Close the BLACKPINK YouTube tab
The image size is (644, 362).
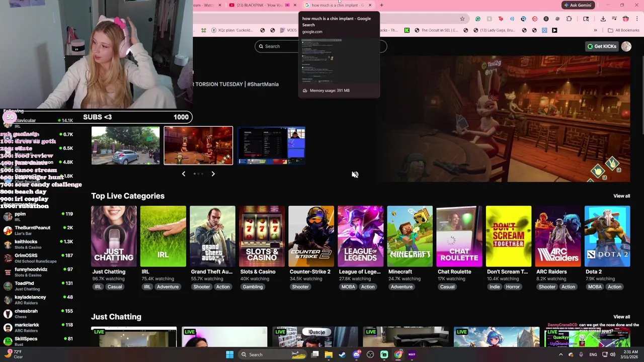click(x=295, y=5)
